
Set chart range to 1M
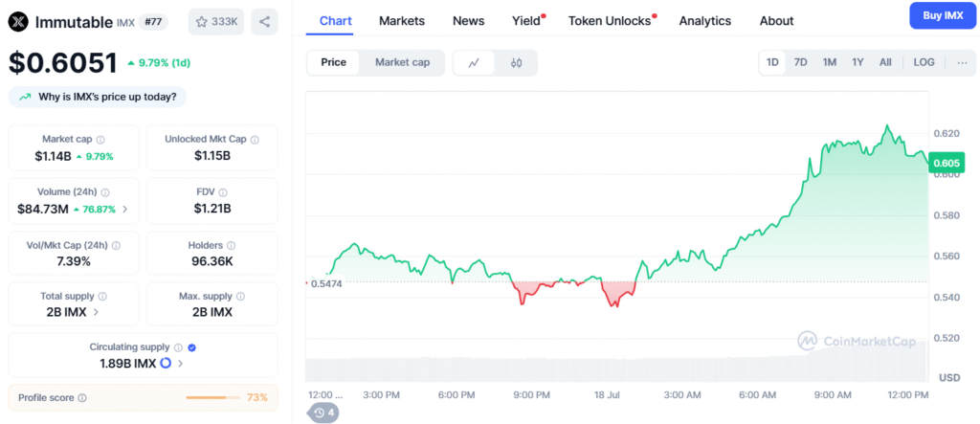click(830, 62)
